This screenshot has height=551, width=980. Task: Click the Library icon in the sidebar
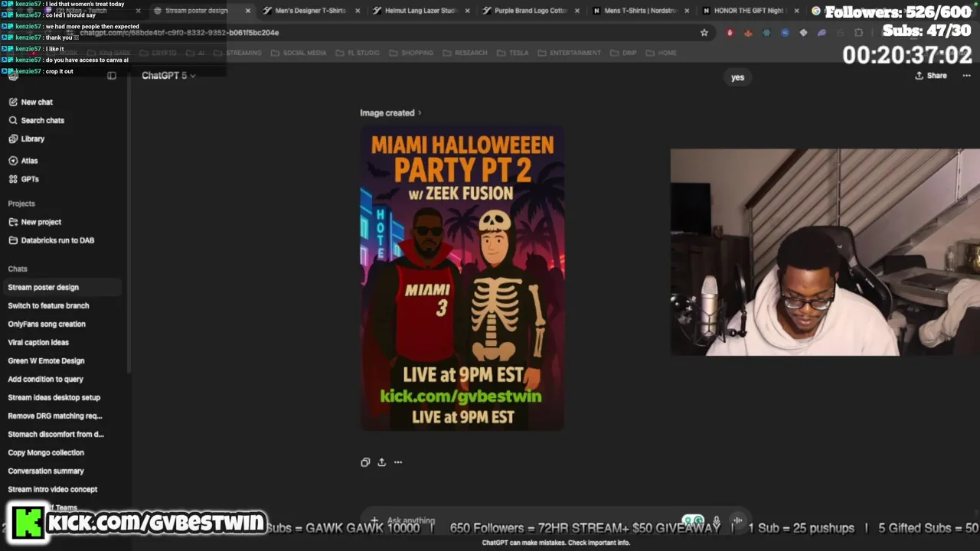[x=13, y=139]
